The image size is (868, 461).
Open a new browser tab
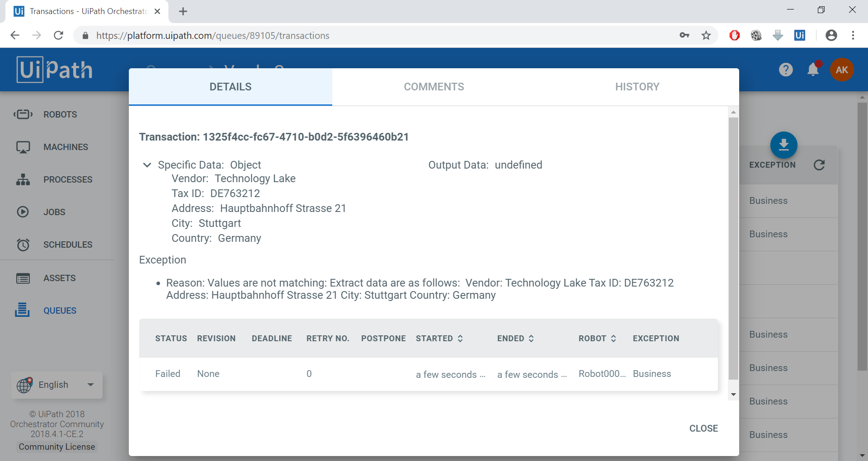183,11
